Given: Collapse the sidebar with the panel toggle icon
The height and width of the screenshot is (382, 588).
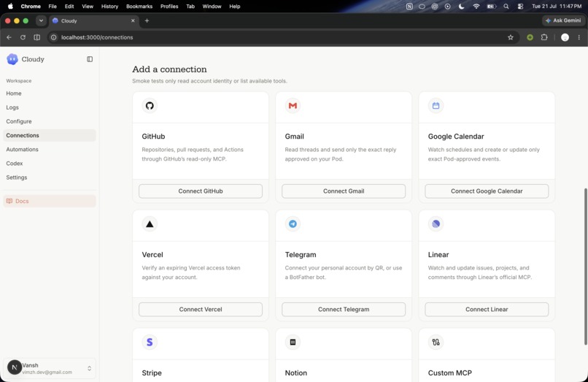Looking at the screenshot, I should (x=90, y=59).
